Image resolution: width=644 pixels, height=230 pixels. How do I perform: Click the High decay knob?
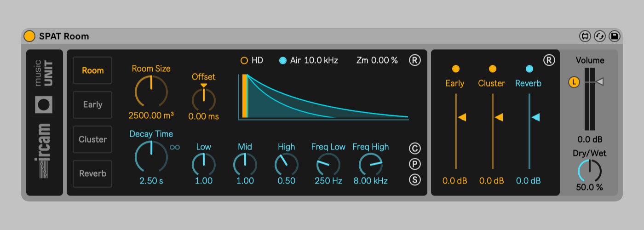click(286, 164)
